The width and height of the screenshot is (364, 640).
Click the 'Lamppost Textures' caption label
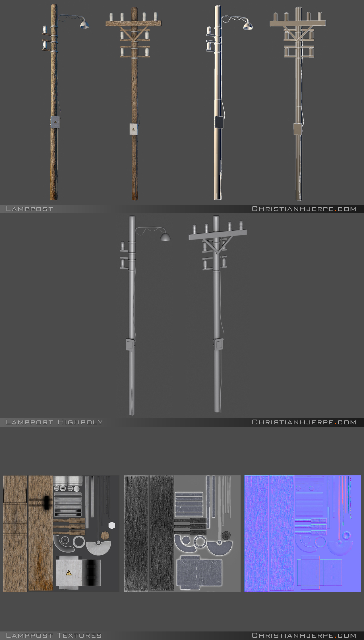(54, 636)
